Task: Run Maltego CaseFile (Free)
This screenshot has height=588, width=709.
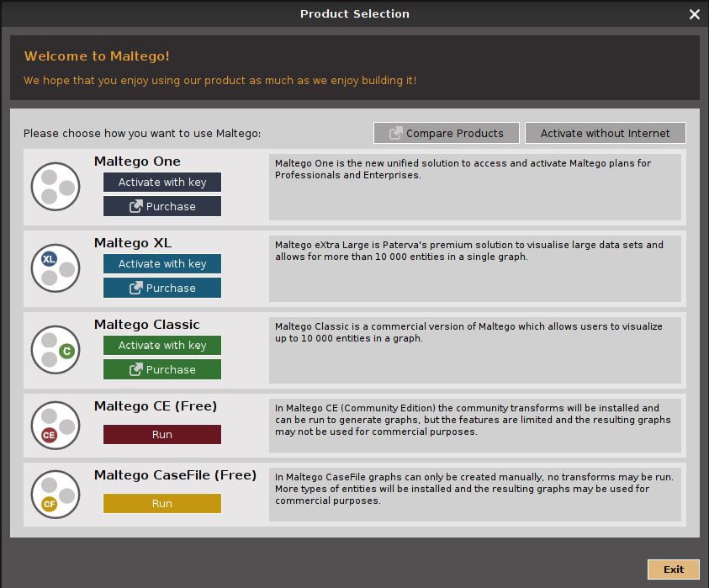Action: (x=162, y=503)
